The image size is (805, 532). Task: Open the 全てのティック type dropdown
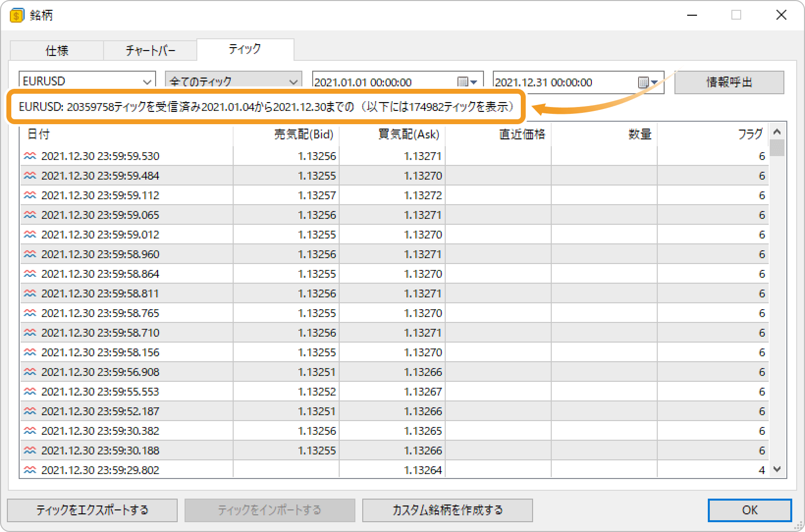coord(294,81)
